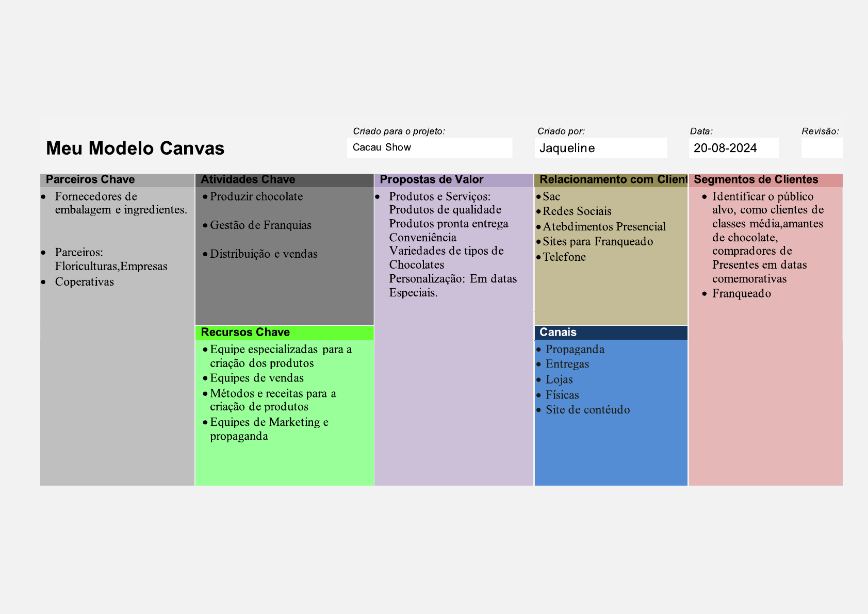
Task: Click the 'Franqueado' customer segment bullet
Action: pos(741,294)
